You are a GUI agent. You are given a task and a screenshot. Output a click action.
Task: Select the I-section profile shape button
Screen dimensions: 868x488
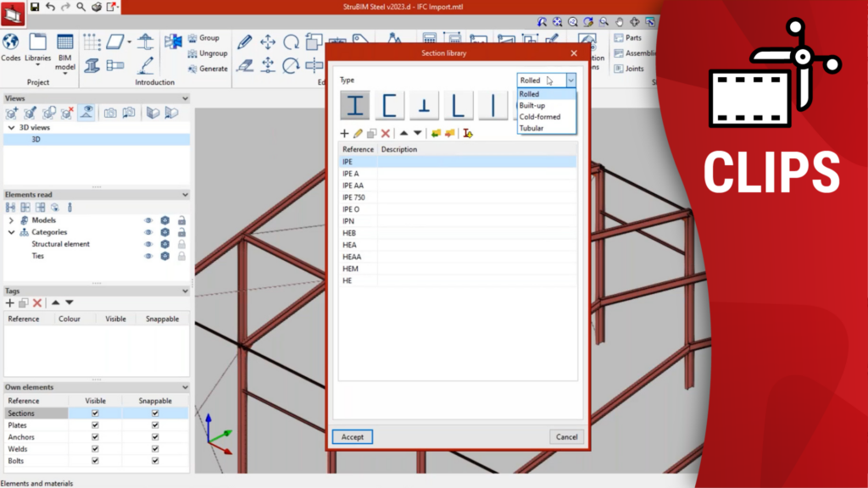(357, 106)
